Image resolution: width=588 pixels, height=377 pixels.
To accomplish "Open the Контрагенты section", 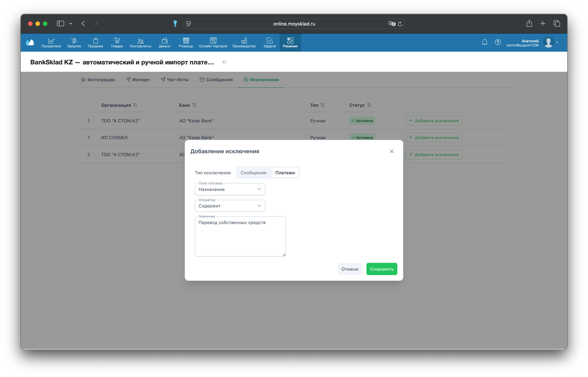I will click(141, 43).
